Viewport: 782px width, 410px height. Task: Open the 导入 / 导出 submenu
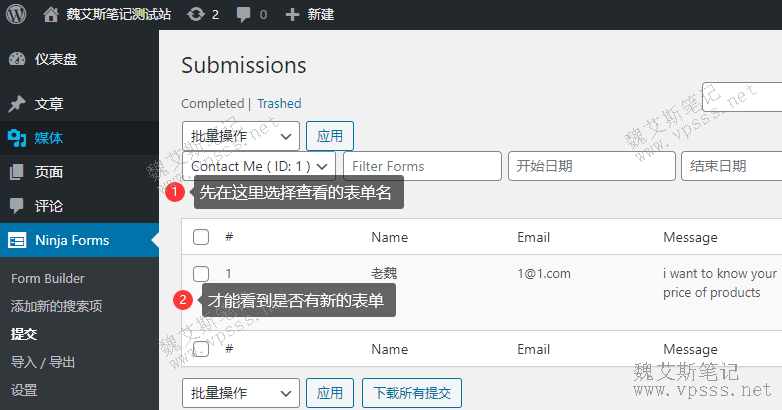click(43, 362)
